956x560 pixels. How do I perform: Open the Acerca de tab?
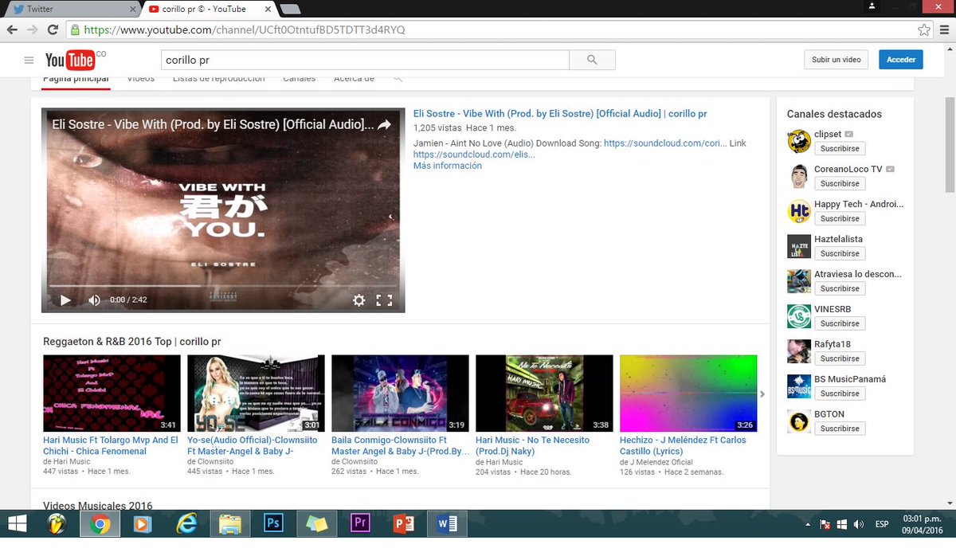(354, 79)
